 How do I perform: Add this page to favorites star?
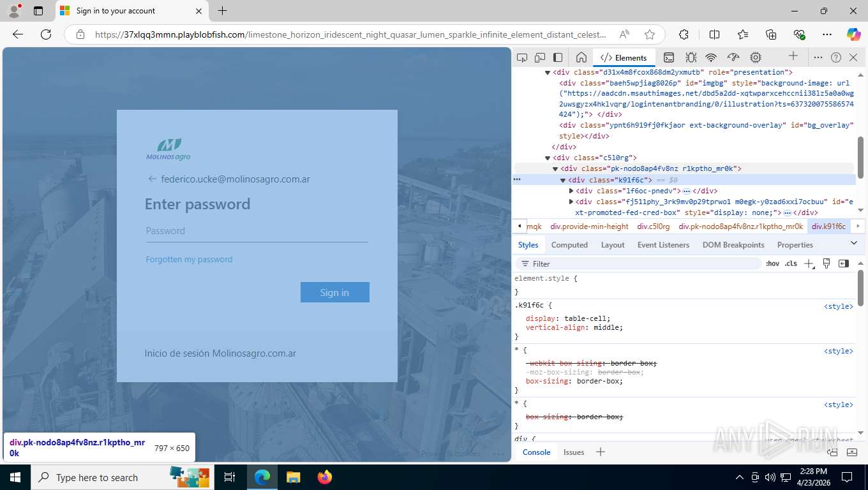click(650, 34)
